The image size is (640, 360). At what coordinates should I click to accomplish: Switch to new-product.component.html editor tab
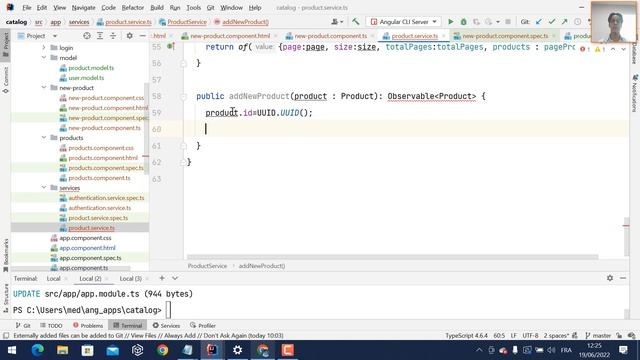click(230, 36)
